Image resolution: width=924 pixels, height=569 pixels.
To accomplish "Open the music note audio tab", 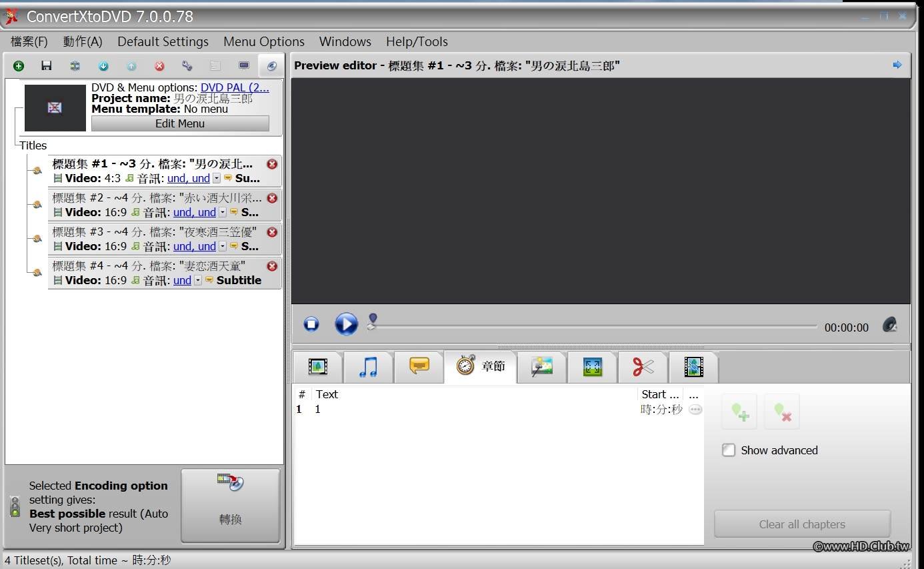I will point(368,367).
